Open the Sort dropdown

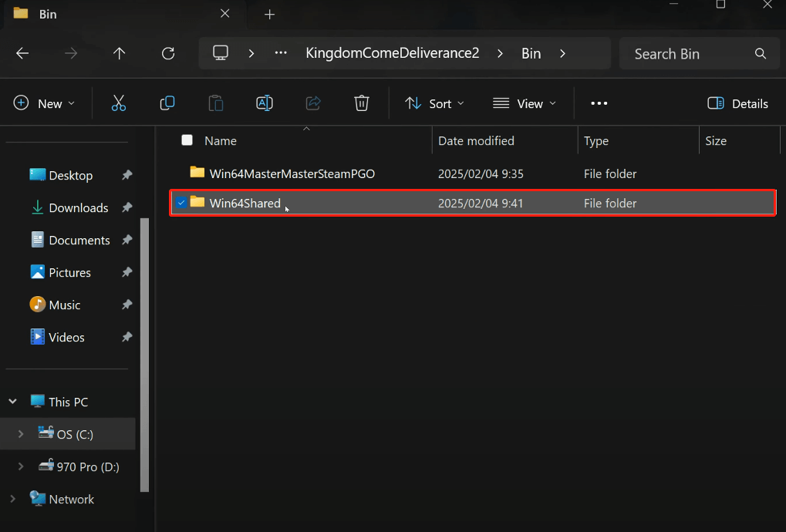tap(434, 103)
